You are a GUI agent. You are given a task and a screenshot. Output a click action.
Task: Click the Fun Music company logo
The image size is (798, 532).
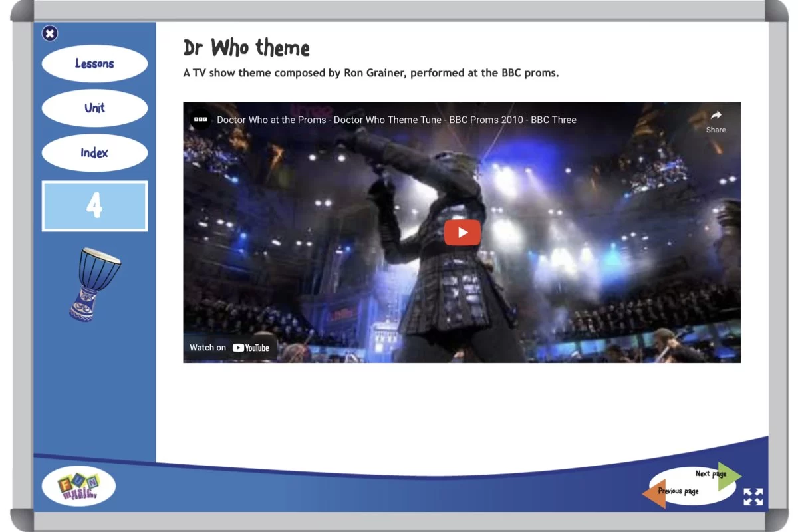[x=78, y=486]
